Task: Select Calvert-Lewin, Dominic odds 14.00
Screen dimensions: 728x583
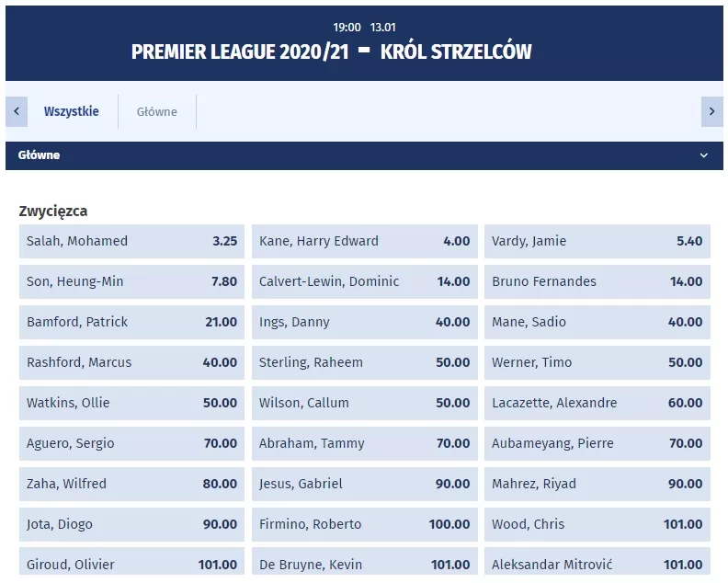Action: point(365,281)
